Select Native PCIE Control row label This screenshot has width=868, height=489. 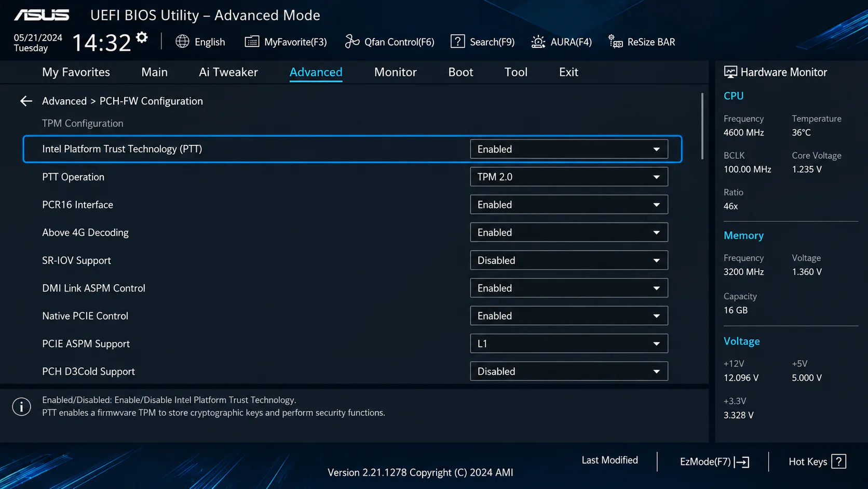[85, 316]
